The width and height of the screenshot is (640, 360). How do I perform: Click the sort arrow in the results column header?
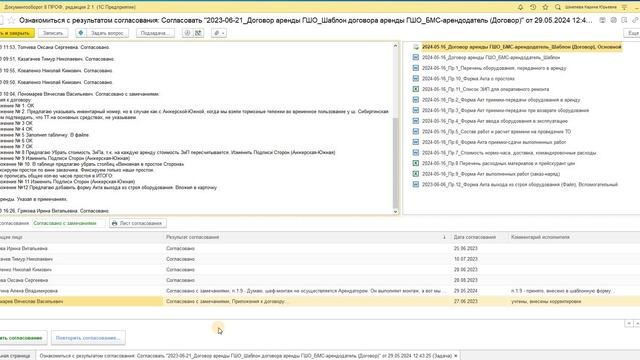coord(444,237)
